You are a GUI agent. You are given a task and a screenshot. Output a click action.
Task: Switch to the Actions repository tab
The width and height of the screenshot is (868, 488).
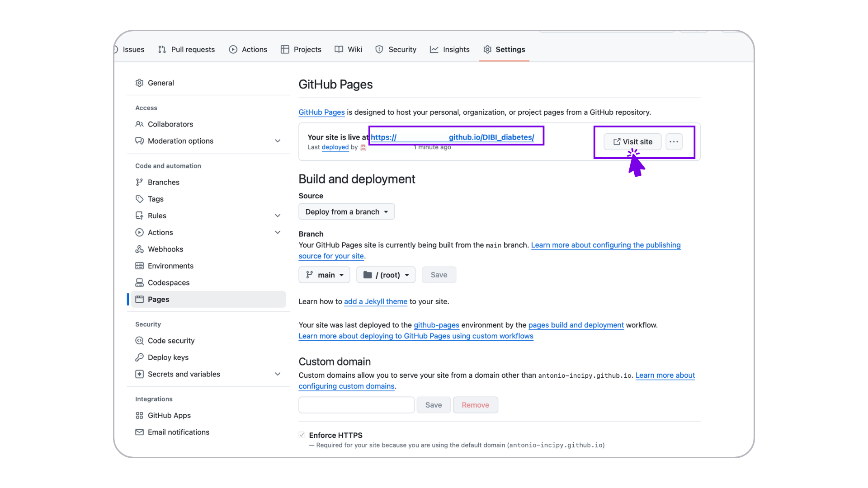pyautogui.click(x=248, y=49)
